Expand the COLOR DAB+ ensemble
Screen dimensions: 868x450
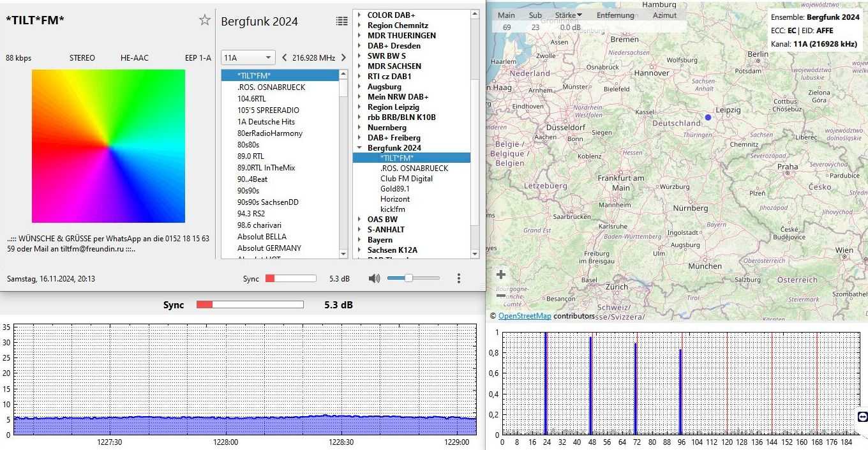pos(359,15)
